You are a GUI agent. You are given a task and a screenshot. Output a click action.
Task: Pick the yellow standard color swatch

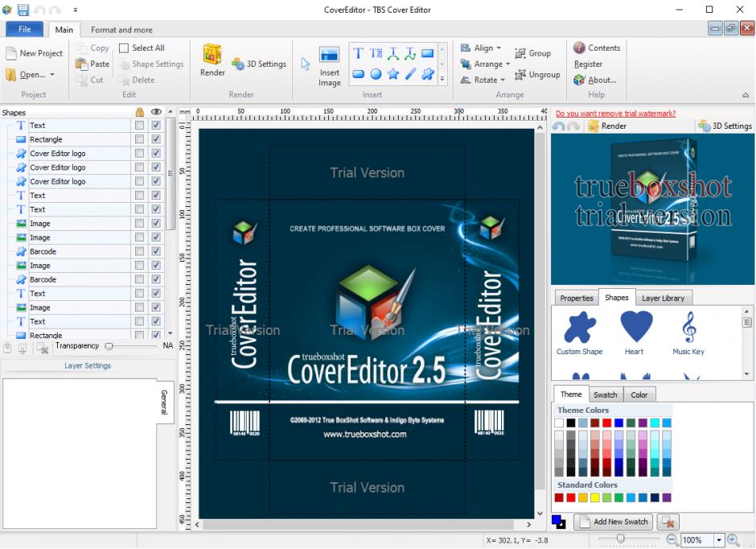595,497
